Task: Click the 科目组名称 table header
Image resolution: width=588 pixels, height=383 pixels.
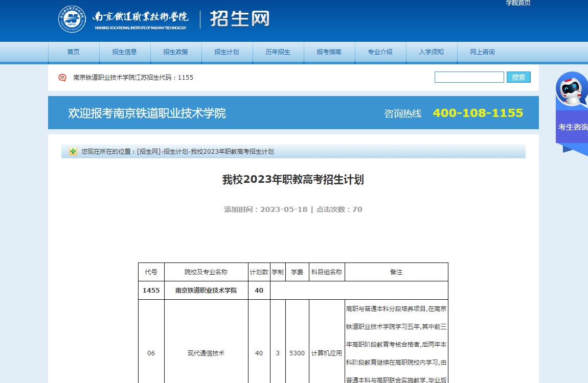Action: click(x=327, y=272)
